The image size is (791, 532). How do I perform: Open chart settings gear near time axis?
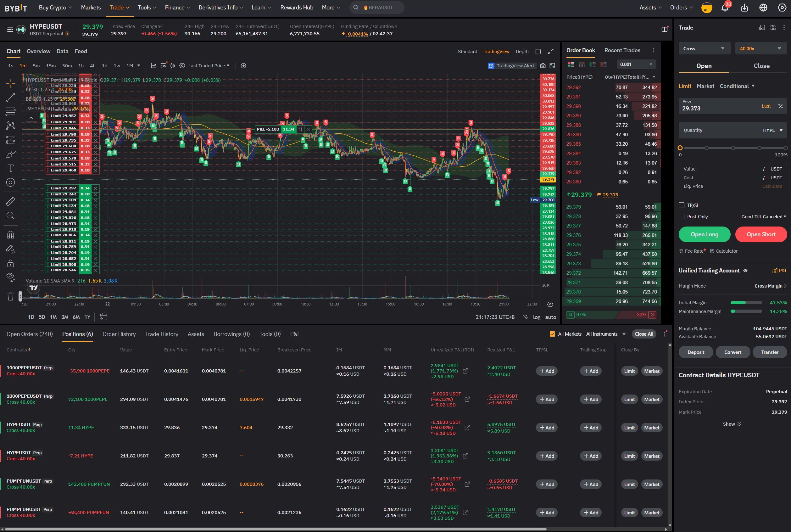[550, 304]
